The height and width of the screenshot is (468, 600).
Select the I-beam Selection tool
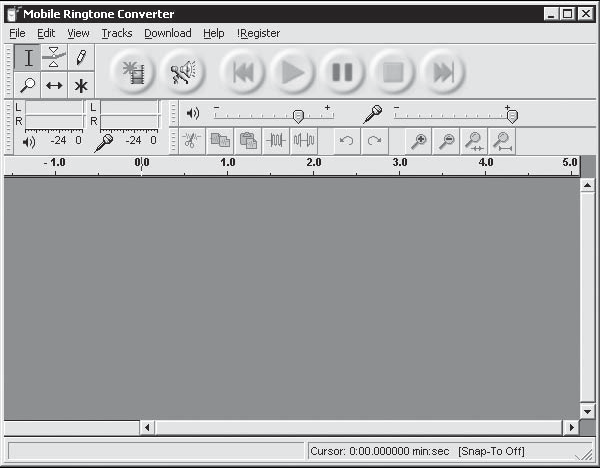coord(27,58)
